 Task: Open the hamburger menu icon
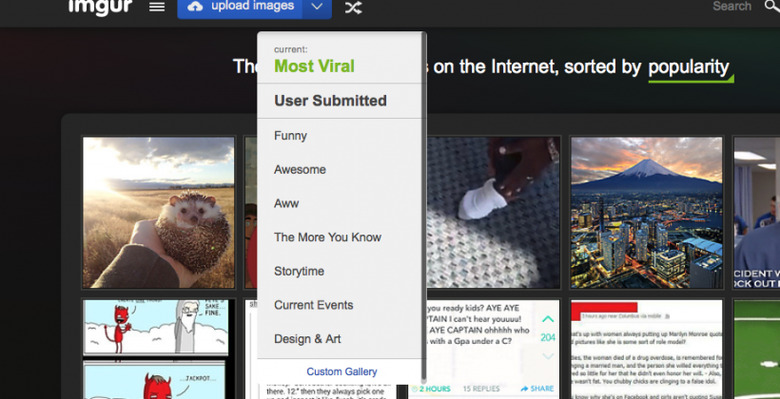click(157, 7)
